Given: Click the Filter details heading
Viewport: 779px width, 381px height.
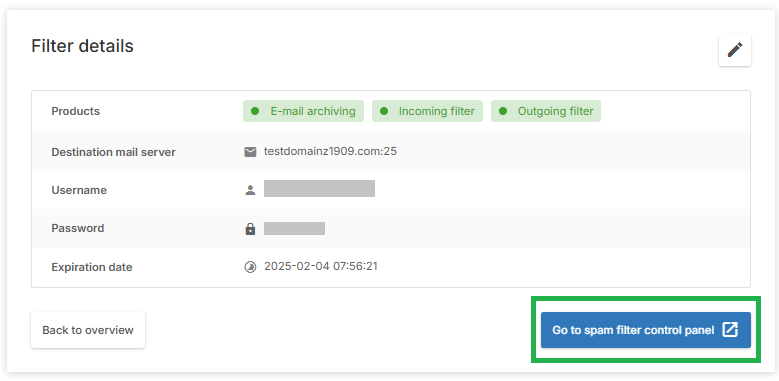Looking at the screenshot, I should pyautogui.click(x=82, y=46).
